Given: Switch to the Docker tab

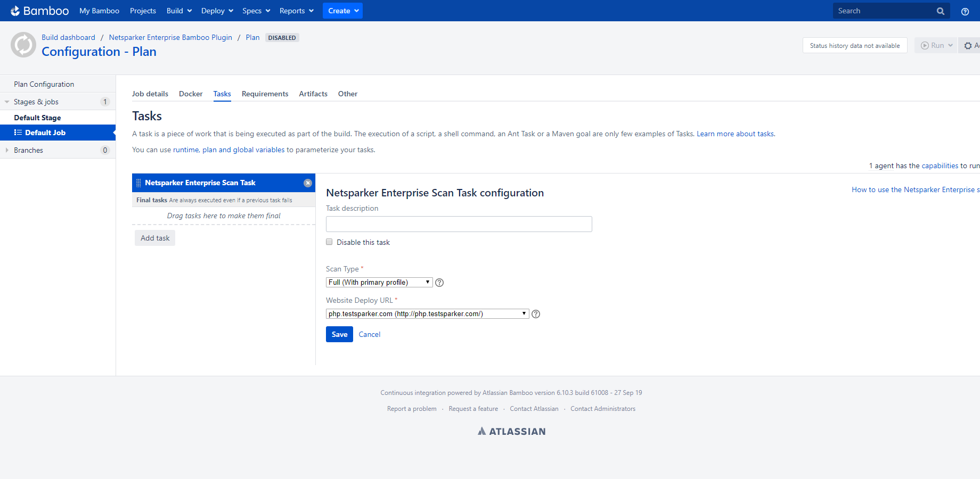Looking at the screenshot, I should pyautogui.click(x=191, y=94).
